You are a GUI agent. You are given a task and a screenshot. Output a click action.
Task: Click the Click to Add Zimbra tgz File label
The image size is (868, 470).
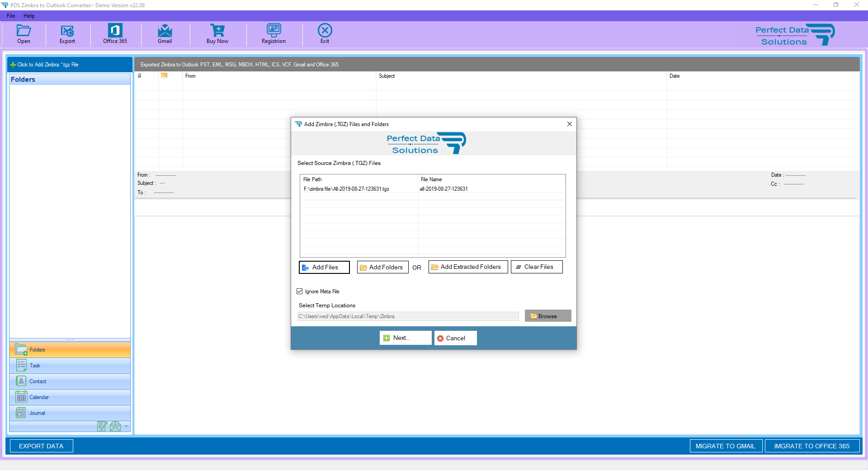point(48,65)
